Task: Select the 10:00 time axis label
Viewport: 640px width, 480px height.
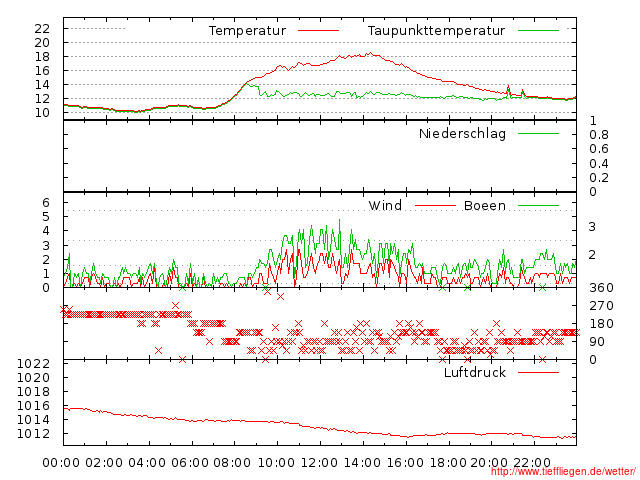Action: point(275,463)
